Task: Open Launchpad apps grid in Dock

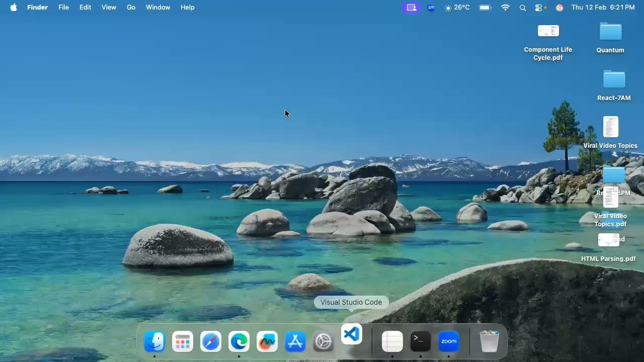Action: [183, 342]
